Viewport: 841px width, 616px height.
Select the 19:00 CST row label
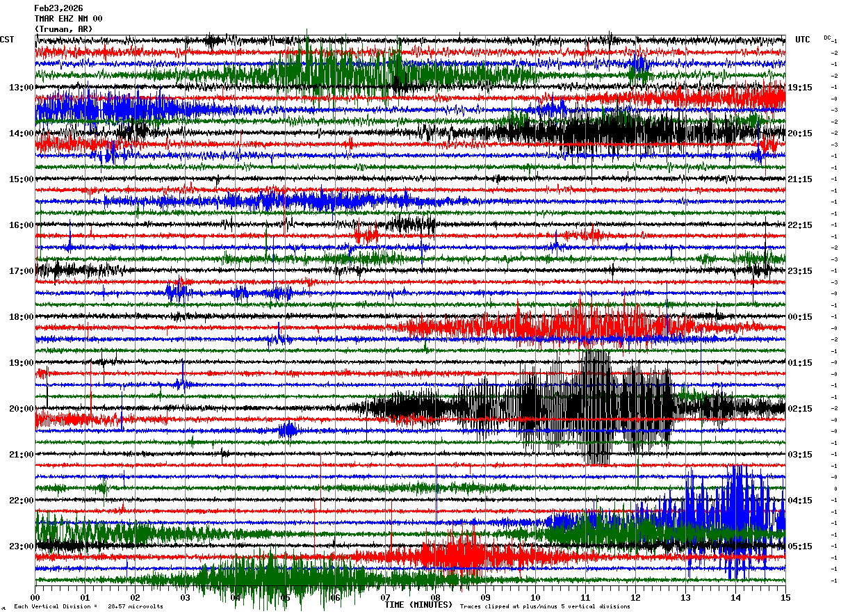[22, 363]
